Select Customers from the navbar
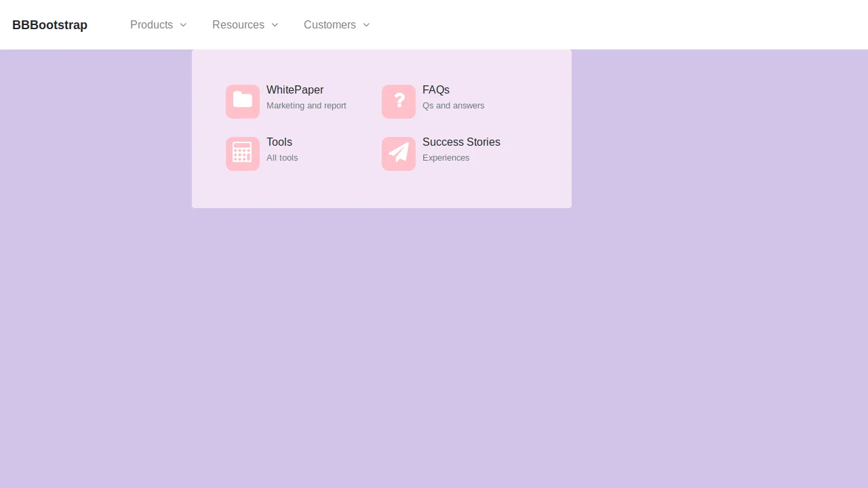868x488 pixels. click(330, 25)
